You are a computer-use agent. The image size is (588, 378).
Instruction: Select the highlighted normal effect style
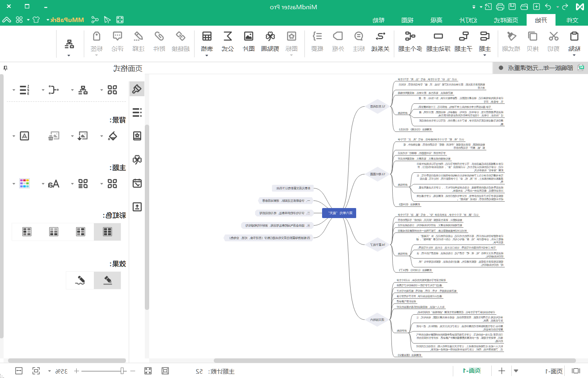point(107,280)
